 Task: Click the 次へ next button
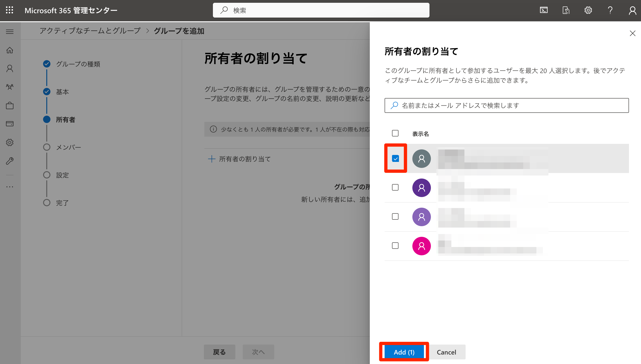[x=258, y=352]
